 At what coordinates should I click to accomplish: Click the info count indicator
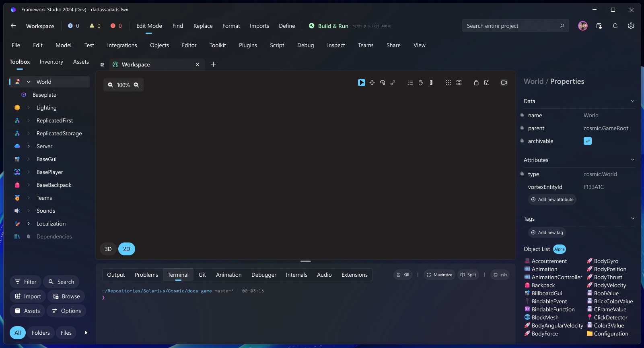pyautogui.click(x=74, y=26)
